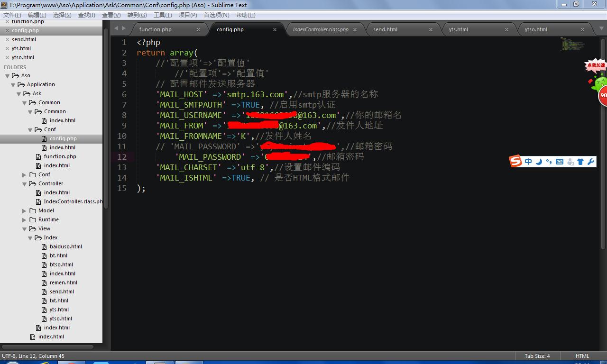Click Tab Size: 4 in status bar

click(x=537, y=356)
